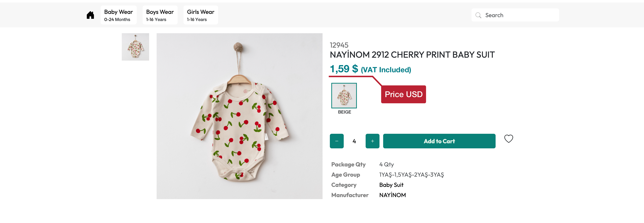The image size is (644, 223).
Task: Open the Baby Wear 0-24 Months menu
Action: (x=118, y=15)
